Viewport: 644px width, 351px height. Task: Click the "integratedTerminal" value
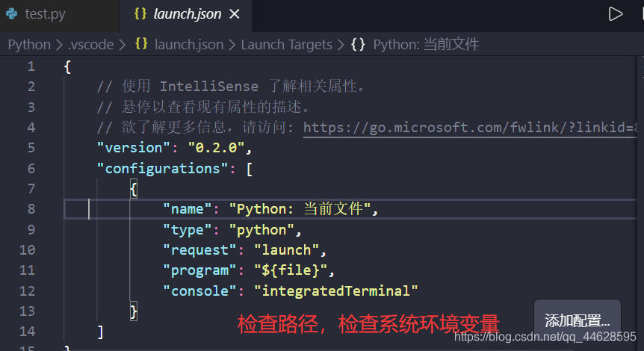[x=336, y=291]
